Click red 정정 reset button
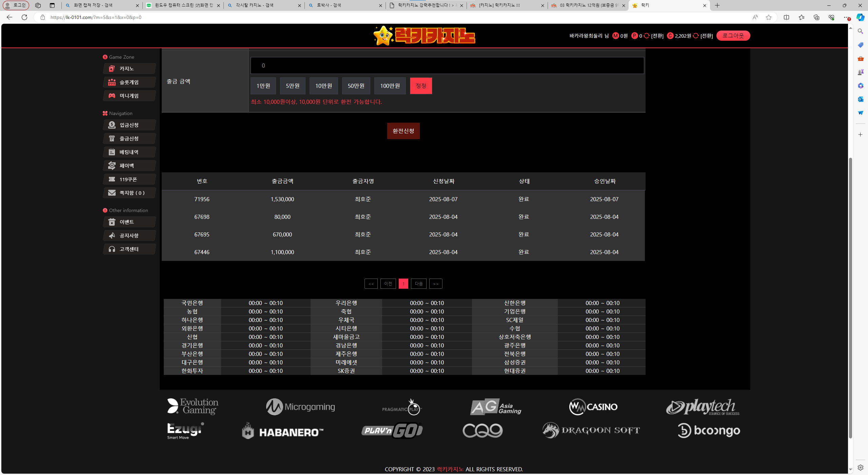868x475 pixels. click(421, 86)
